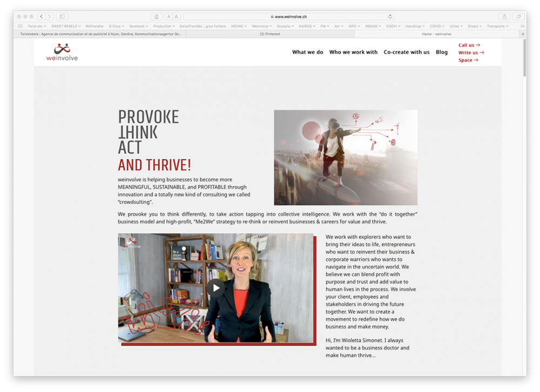Open a new tab with plus icon
540x392 pixels.
pyautogui.click(x=522, y=34)
